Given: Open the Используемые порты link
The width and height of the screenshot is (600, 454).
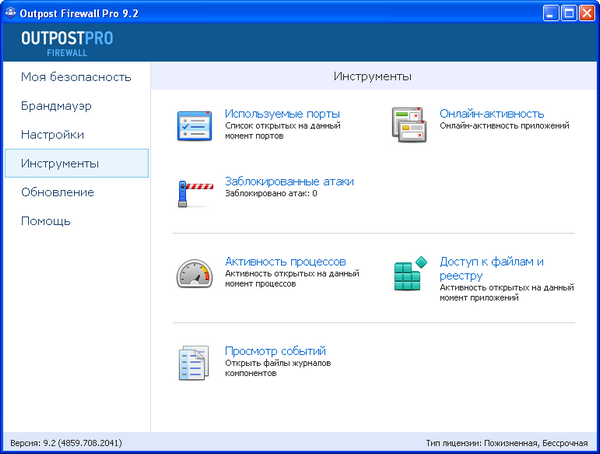Looking at the screenshot, I should pos(282,113).
